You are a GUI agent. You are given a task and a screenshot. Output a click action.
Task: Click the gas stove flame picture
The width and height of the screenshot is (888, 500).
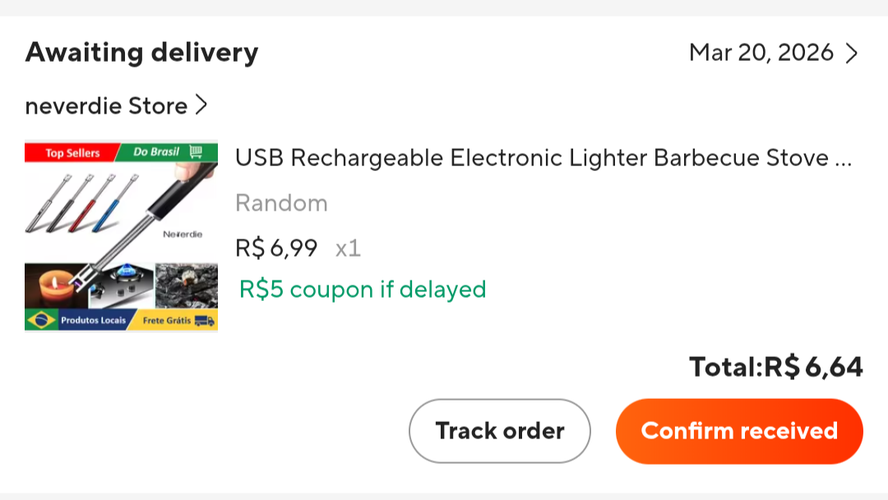123,285
